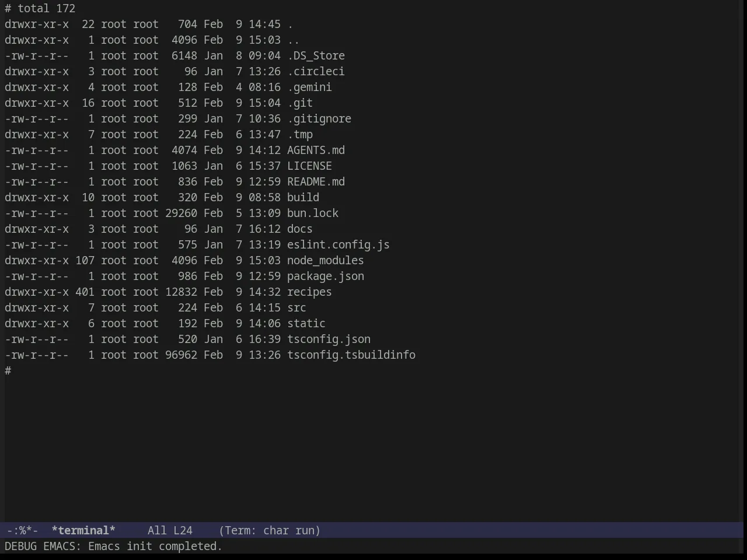Click eslint.config.js in the listing

[338, 245]
